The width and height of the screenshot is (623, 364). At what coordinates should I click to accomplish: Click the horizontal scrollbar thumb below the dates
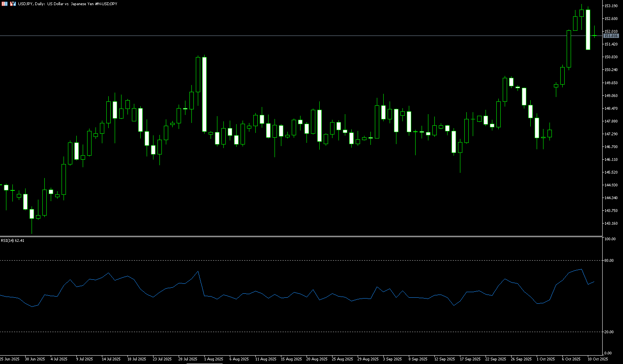(199, 363)
